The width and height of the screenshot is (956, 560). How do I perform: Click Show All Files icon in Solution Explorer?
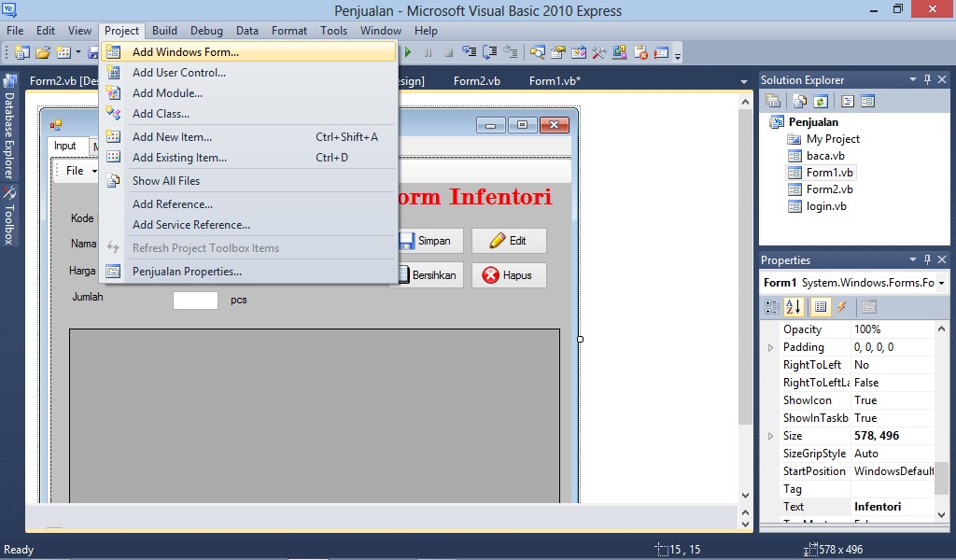point(799,101)
